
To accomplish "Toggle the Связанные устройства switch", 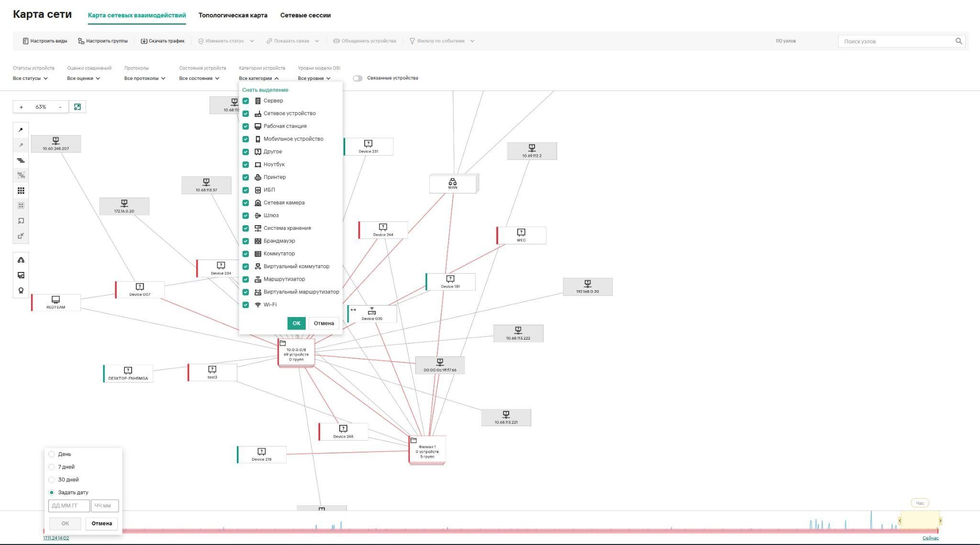I will click(x=357, y=78).
